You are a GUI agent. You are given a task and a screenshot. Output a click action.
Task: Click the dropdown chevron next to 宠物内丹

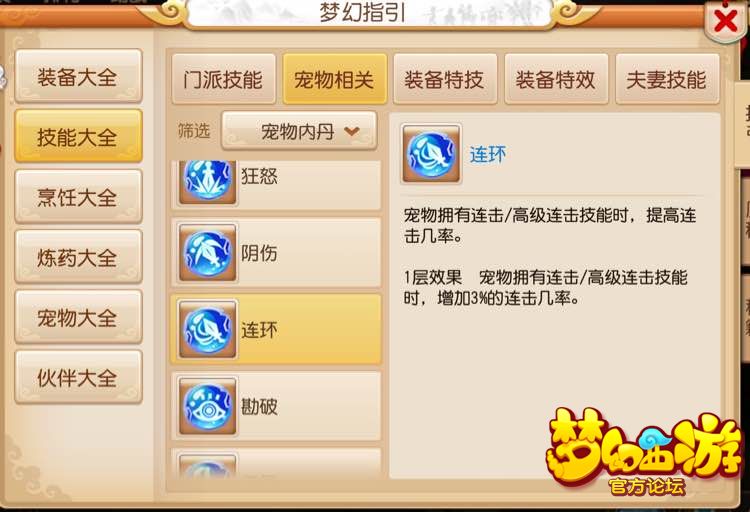click(x=352, y=131)
